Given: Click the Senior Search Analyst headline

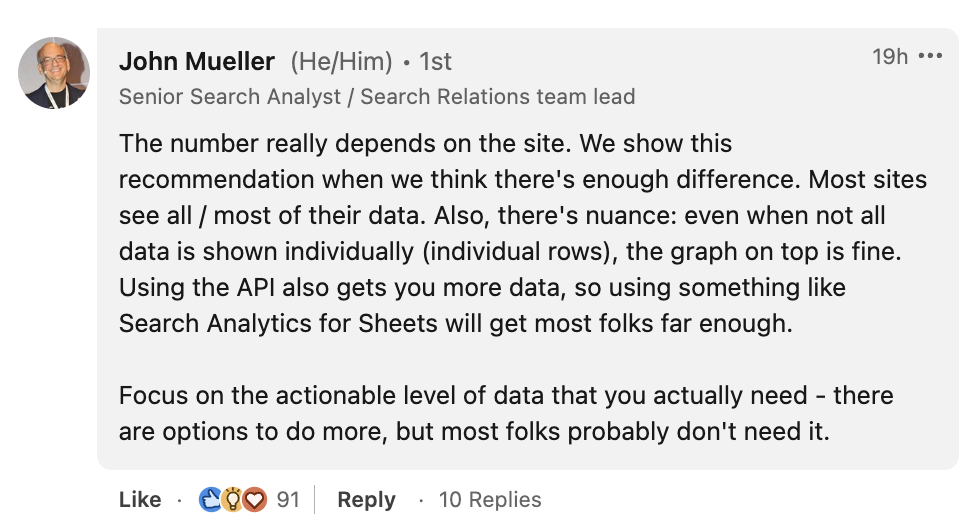Looking at the screenshot, I should (233, 97).
